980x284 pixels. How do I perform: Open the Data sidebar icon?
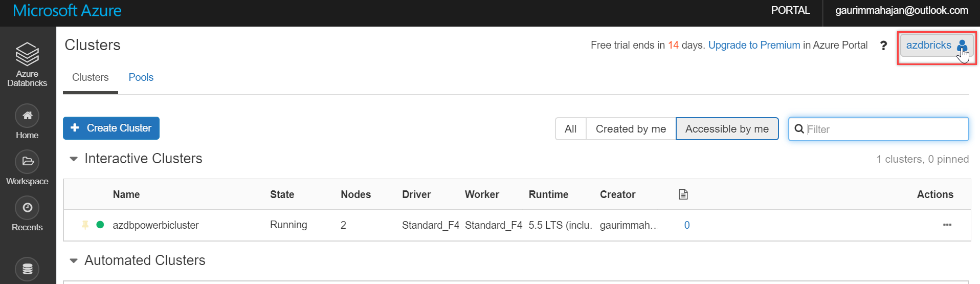[x=27, y=269]
